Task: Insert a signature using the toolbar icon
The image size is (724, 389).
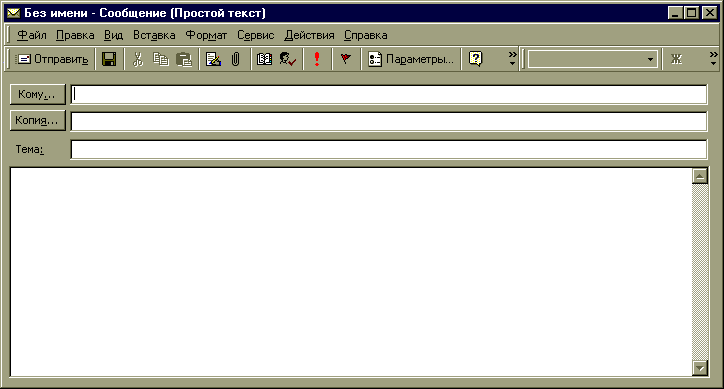Action: click(213, 59)
